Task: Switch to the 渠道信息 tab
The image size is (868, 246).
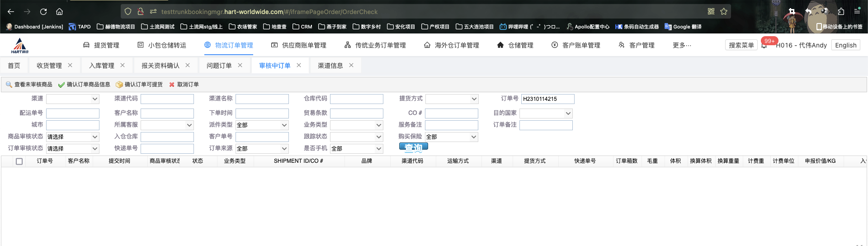Action: 330,66
